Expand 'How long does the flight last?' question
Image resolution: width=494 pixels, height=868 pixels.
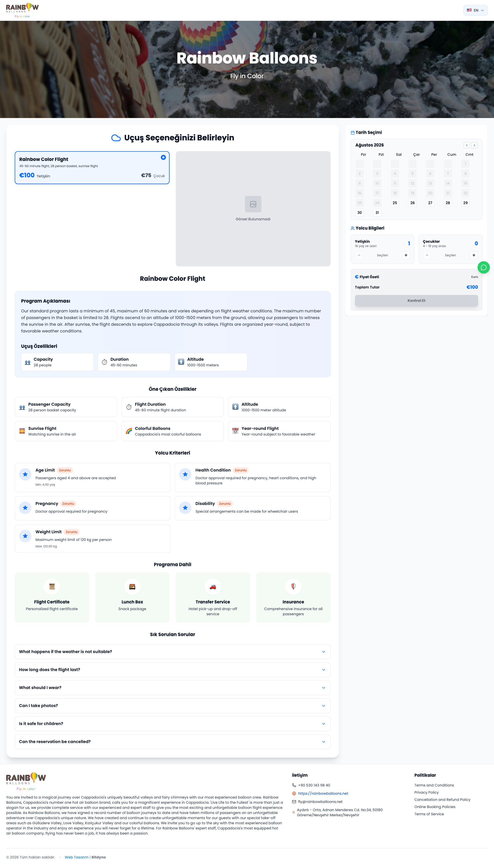[x=172, y=670]
